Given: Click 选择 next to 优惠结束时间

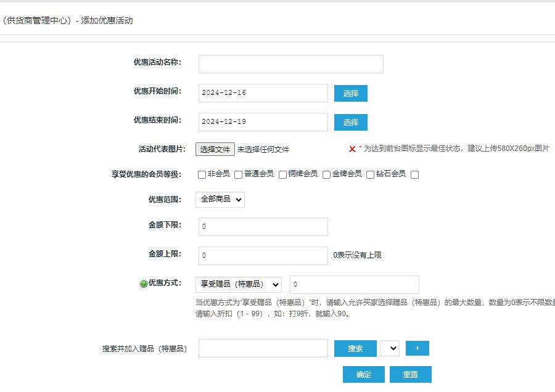Looking at the screenshot, I should click(350, 122).
